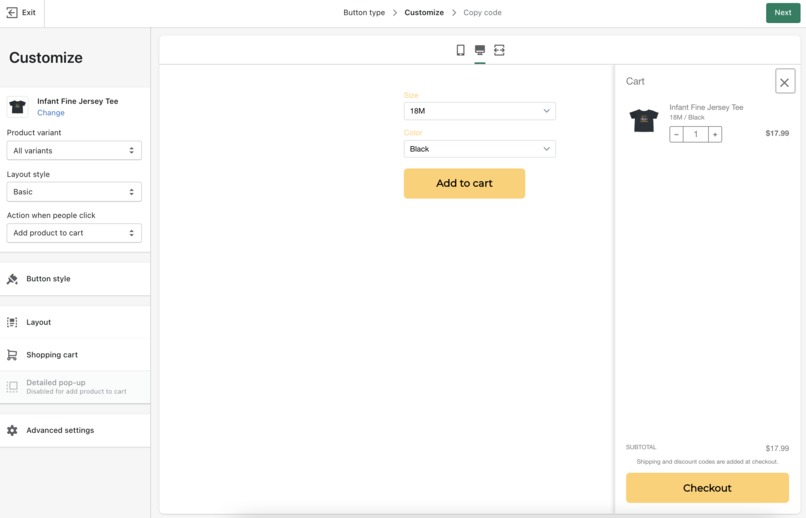This screenshot has height=518, width=806.
Task: Click the SUBTOTAL label
Action: (641, 448)
